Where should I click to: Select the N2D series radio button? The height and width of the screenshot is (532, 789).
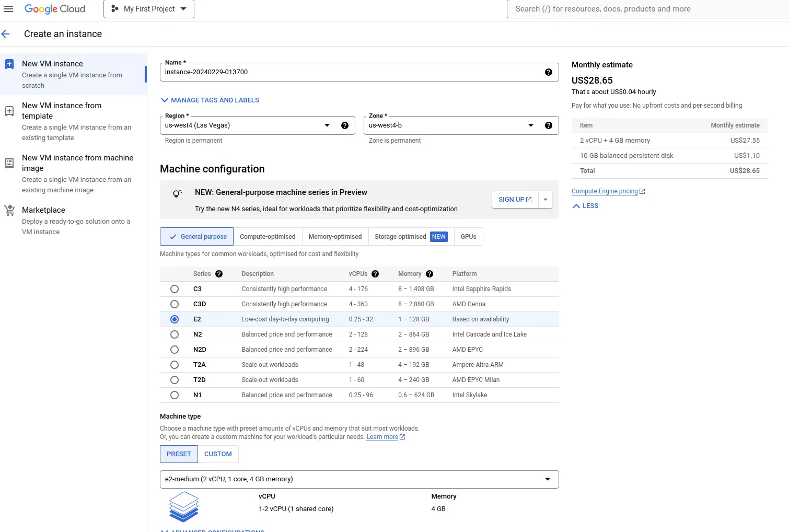click(175, 350)
